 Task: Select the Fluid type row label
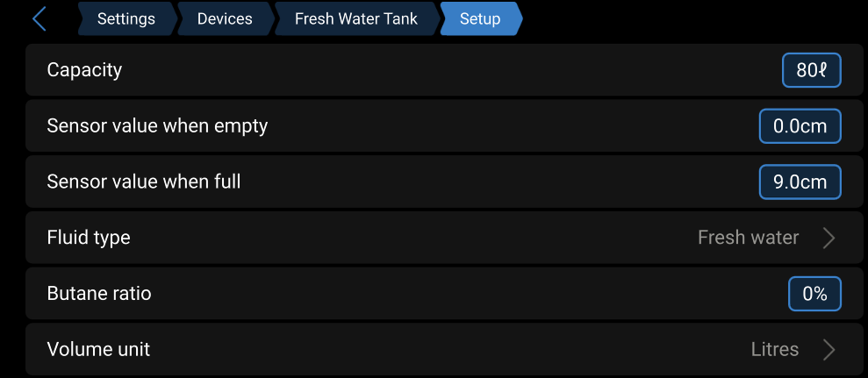tap(89, 238)
